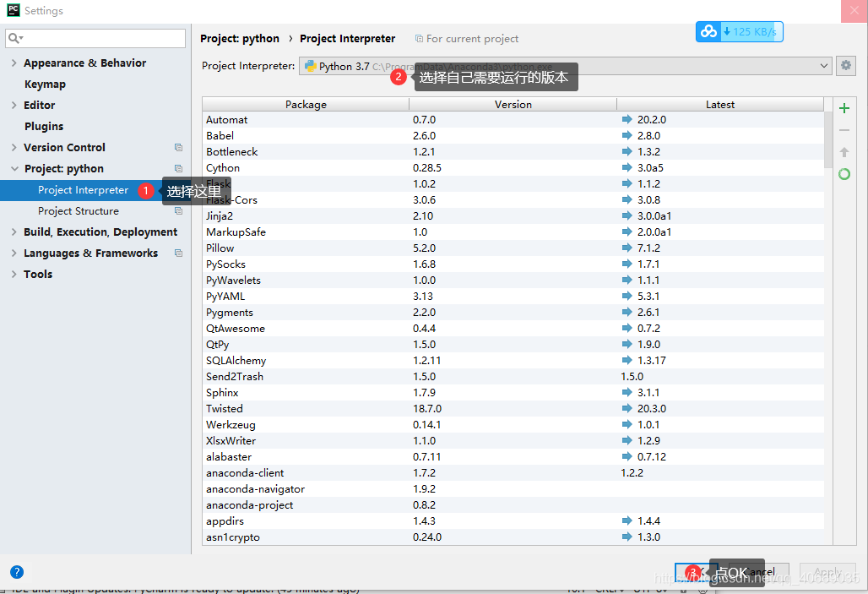Click PyWavelets package name
Viewport: 868px width, 594px height.
pyautogui.click(x=233, y=280)
